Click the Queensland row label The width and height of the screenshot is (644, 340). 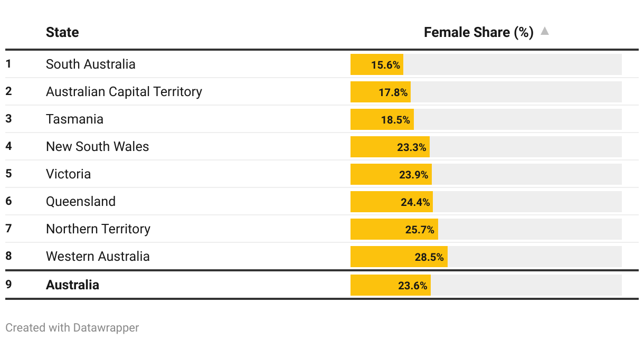pyautogui.click(x=81, y=202)
